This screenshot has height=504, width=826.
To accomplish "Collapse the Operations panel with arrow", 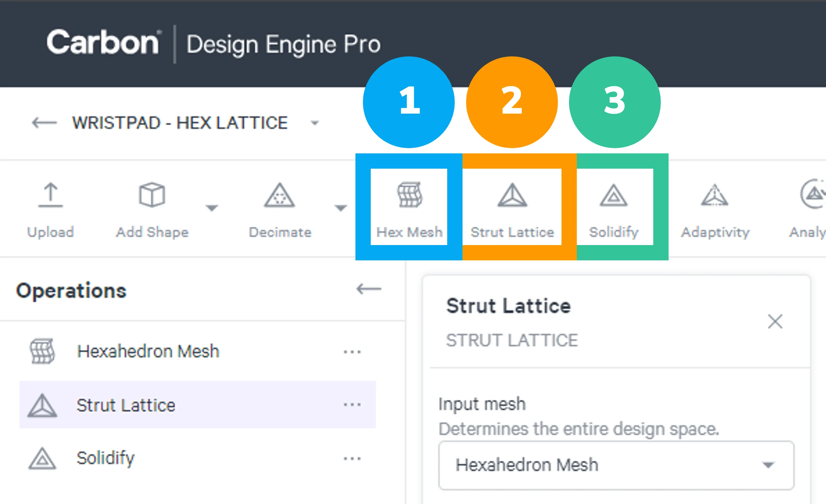I will (x=369, y=289).
